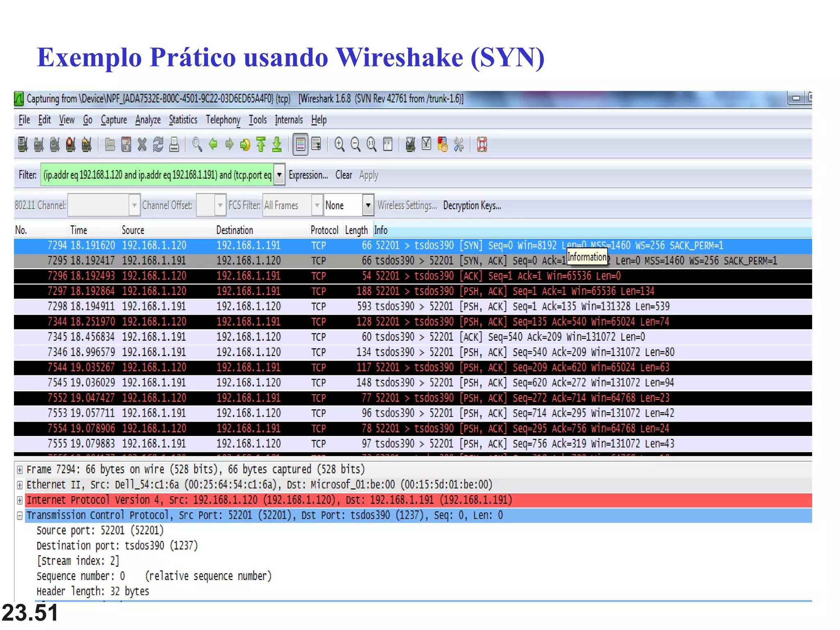Select packet 7345 row at 18.456834
Image resolution: width=840 pixels, height=630 pixels.
click(x=413, y=337)
